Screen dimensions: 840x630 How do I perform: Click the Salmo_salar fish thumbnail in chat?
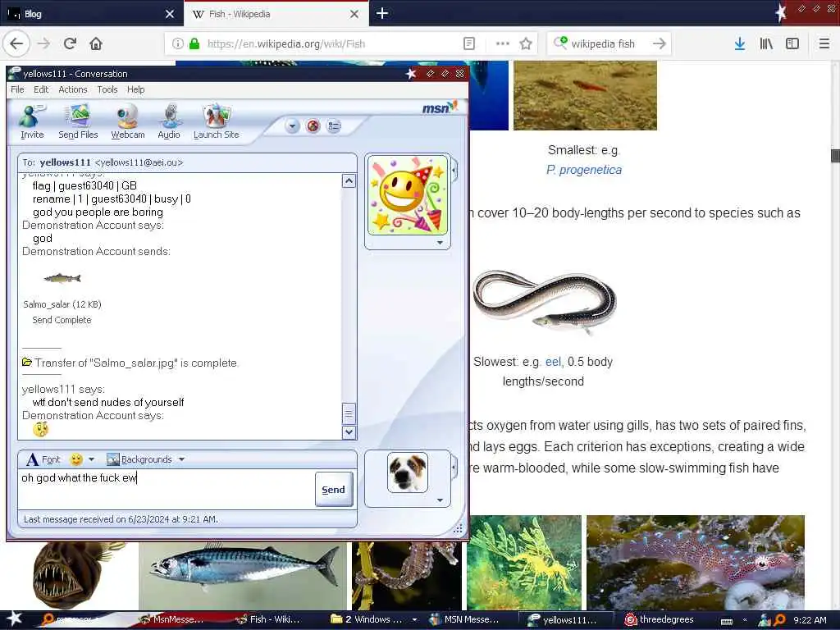pyautogui.click(x=62, y=278)
